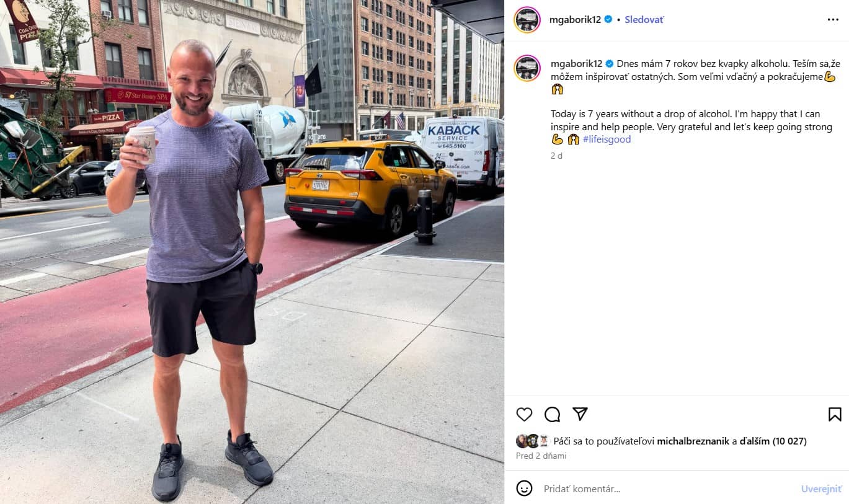Click the header profile avatar of mgaborik12
This screenshot has width=849, height=504.
(527, 20)
